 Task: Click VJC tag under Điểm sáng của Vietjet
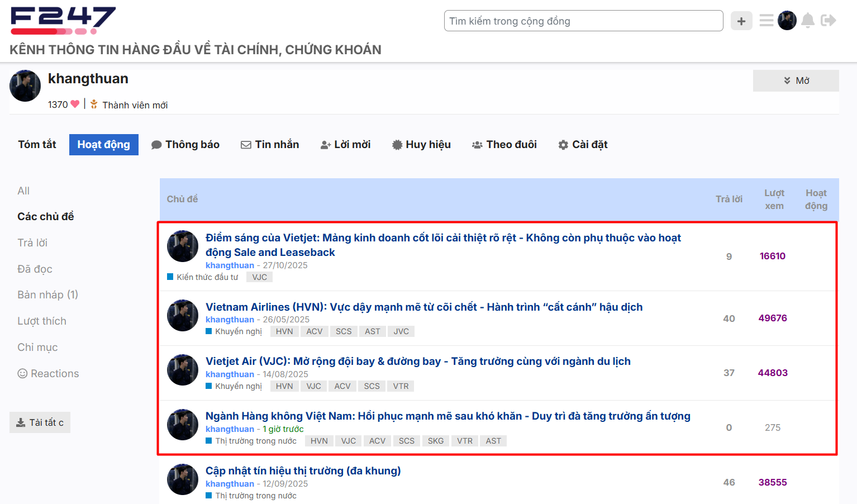(260, 277)
